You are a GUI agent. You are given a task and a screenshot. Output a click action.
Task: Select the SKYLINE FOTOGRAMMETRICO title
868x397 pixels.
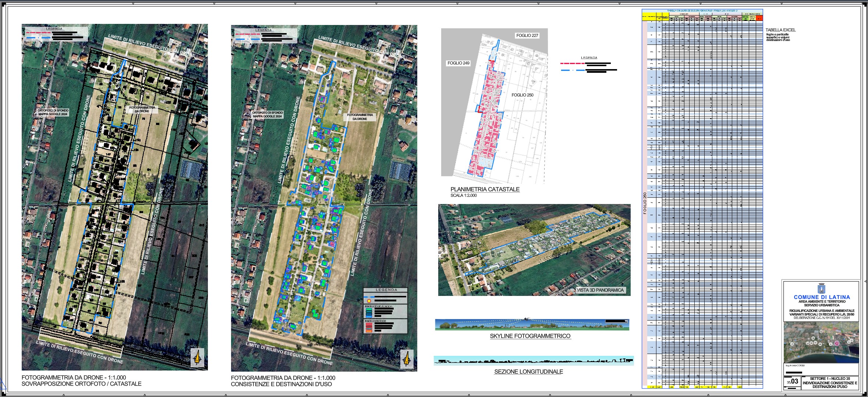[530, 336]
